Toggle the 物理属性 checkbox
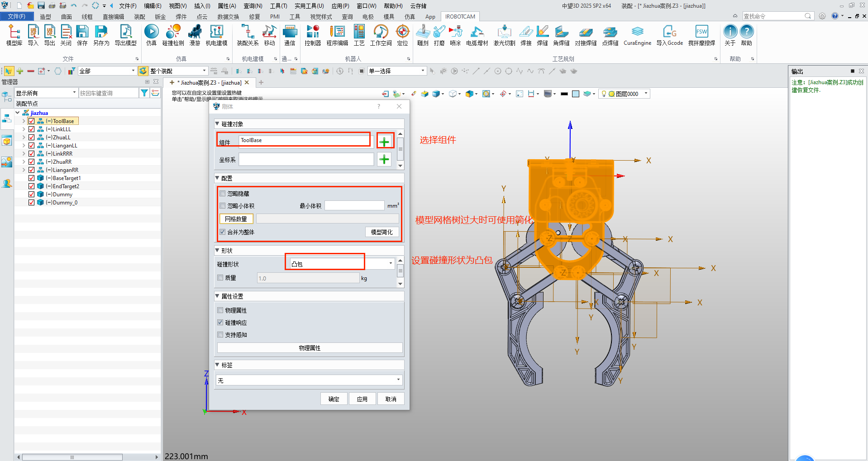 [220, 310]
